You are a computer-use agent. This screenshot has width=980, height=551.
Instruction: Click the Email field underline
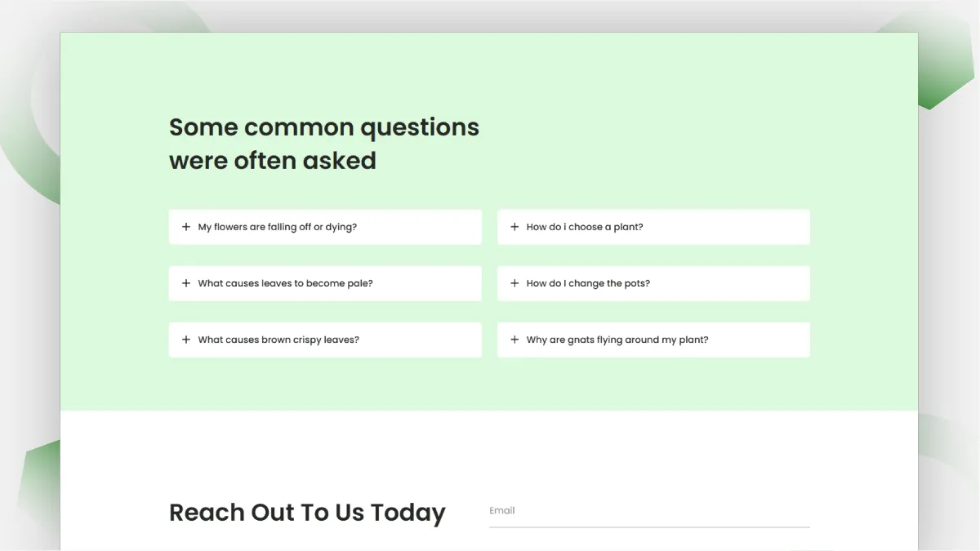tap(649, 527)
